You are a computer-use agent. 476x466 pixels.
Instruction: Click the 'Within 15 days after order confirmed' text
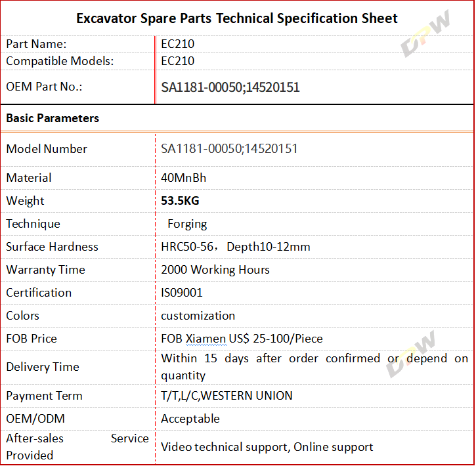[270, 358]
